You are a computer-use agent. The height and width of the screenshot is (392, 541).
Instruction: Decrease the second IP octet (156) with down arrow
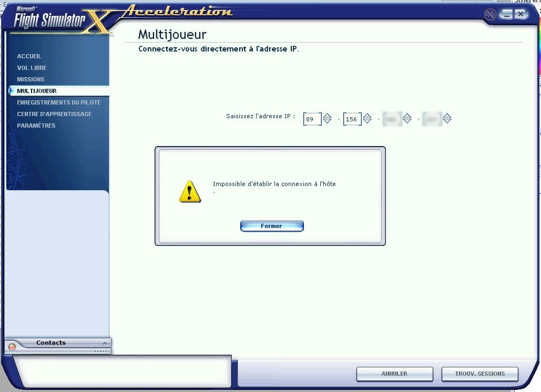point(368,121)
